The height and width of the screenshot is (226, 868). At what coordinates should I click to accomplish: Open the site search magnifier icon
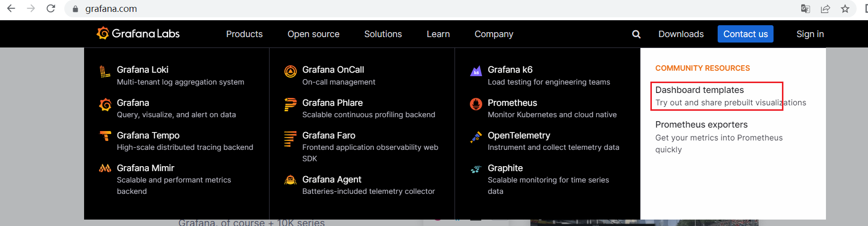point(637,34)
